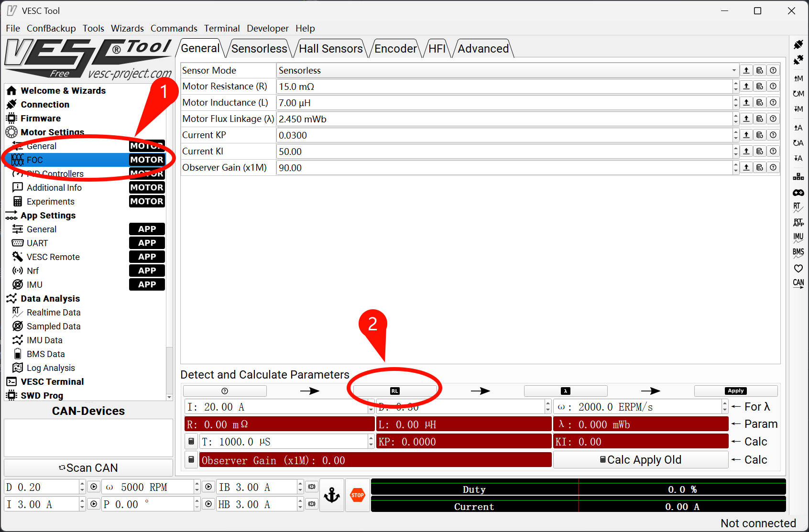Click the RL measure button

click(395, 391)
